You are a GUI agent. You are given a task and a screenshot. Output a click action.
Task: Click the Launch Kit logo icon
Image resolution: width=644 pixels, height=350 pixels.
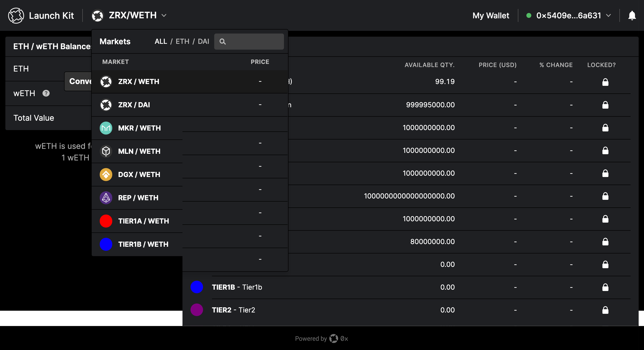click(x=16, y=15)
